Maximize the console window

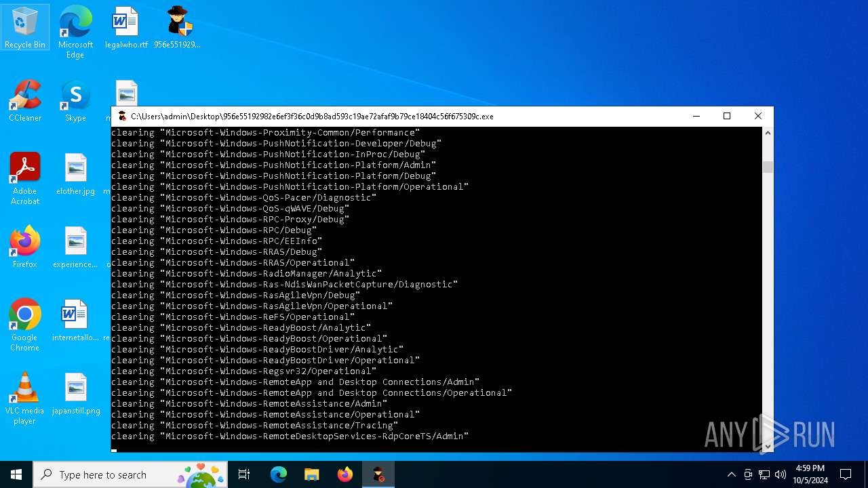click(727, 116)
